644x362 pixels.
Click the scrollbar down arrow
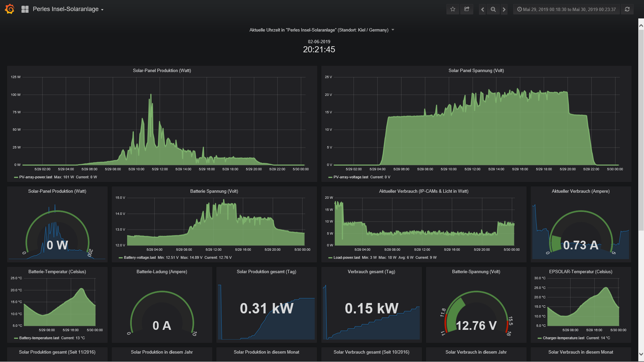point(641,354)
